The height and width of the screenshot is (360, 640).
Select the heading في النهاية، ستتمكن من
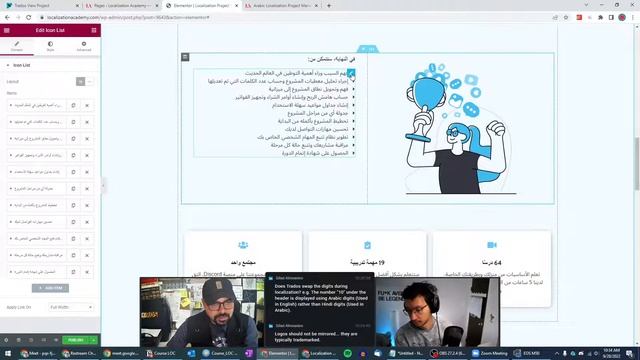[331, 60]
